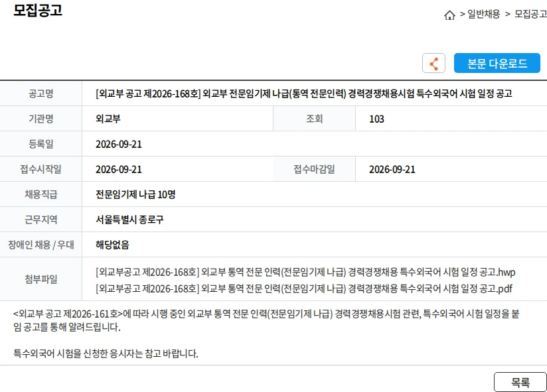The image size is (547, 392).
Task: Click the 등록일 date value 2026-09-21
Action: tap(119, 144)
